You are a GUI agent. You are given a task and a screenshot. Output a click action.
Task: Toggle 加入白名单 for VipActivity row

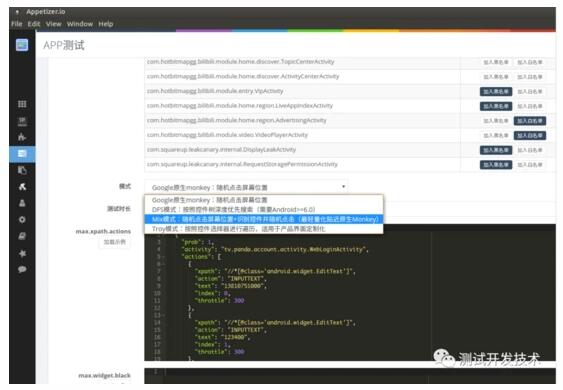pos(530,92)
